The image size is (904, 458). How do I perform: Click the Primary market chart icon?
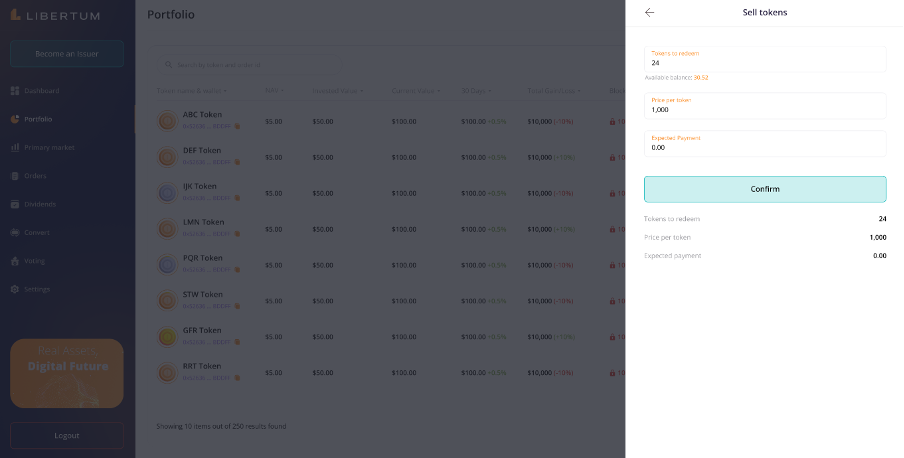click(15, 148)
